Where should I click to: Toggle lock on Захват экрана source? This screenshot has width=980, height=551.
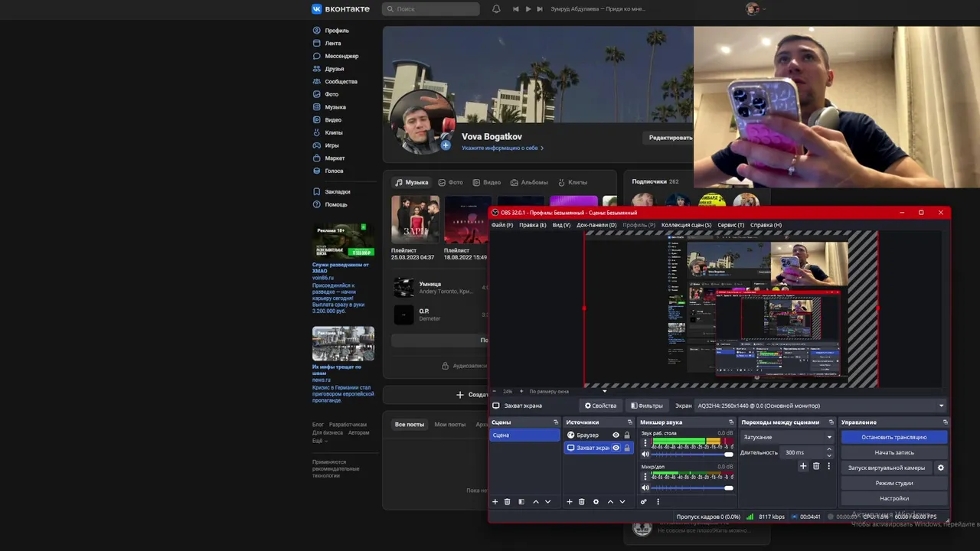click(627, 448)
